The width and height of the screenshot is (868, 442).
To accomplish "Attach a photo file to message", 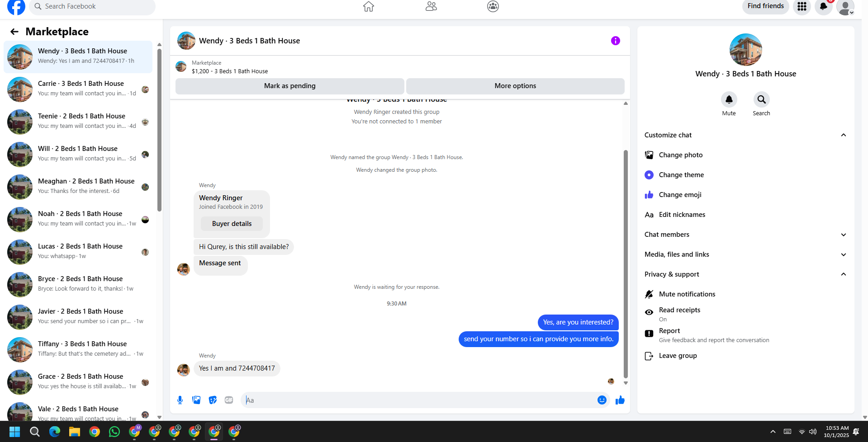I will click(196, 400).
